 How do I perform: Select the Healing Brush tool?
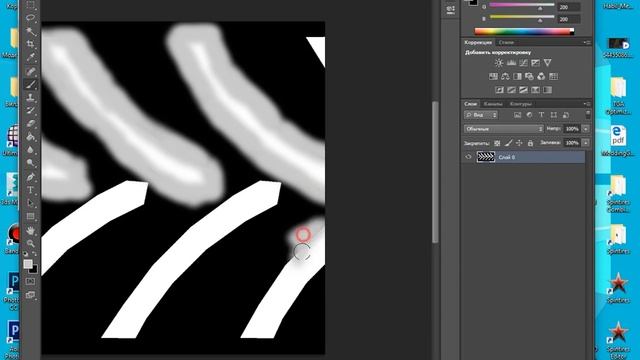pos(31,71)
